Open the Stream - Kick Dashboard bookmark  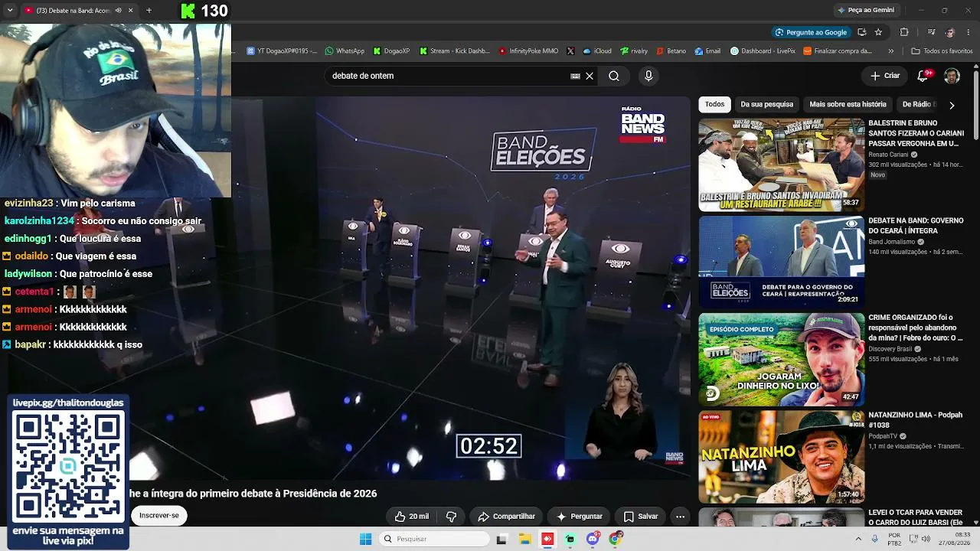coord(455,51)
